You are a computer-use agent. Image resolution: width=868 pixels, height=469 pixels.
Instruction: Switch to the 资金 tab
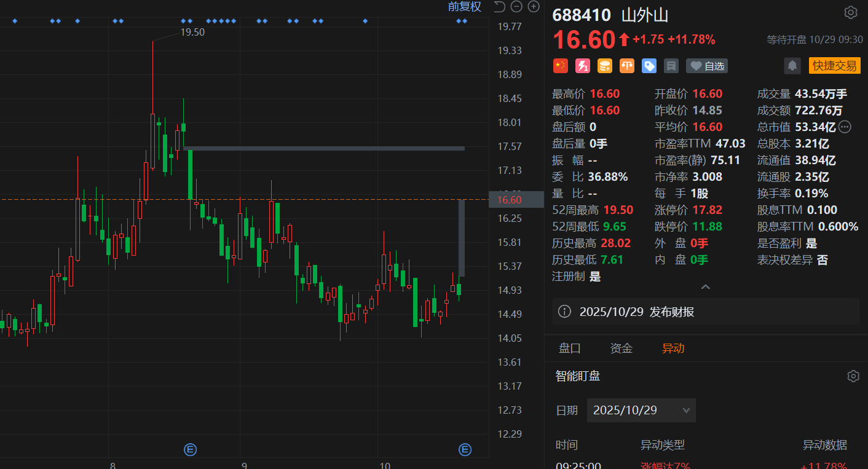tap(621, 349)
